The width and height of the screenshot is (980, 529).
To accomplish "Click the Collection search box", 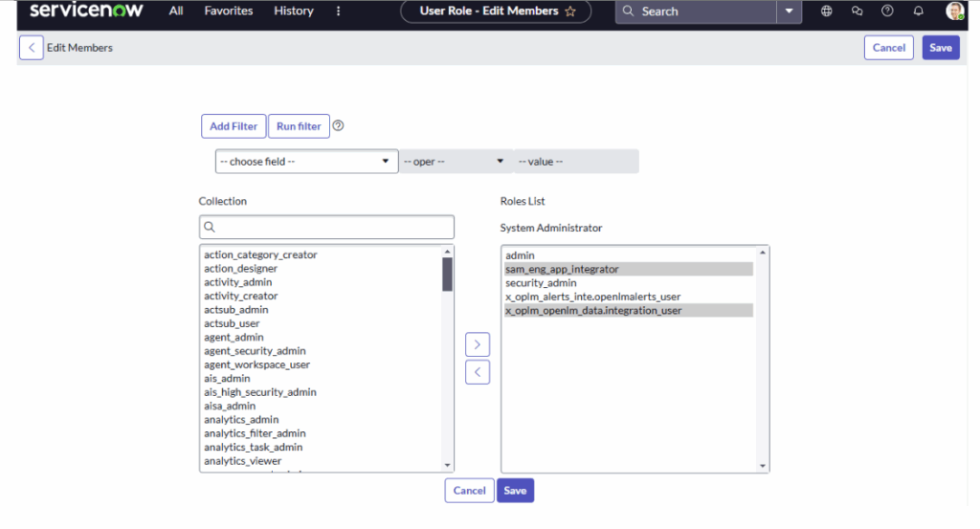I will coord(327,227).
